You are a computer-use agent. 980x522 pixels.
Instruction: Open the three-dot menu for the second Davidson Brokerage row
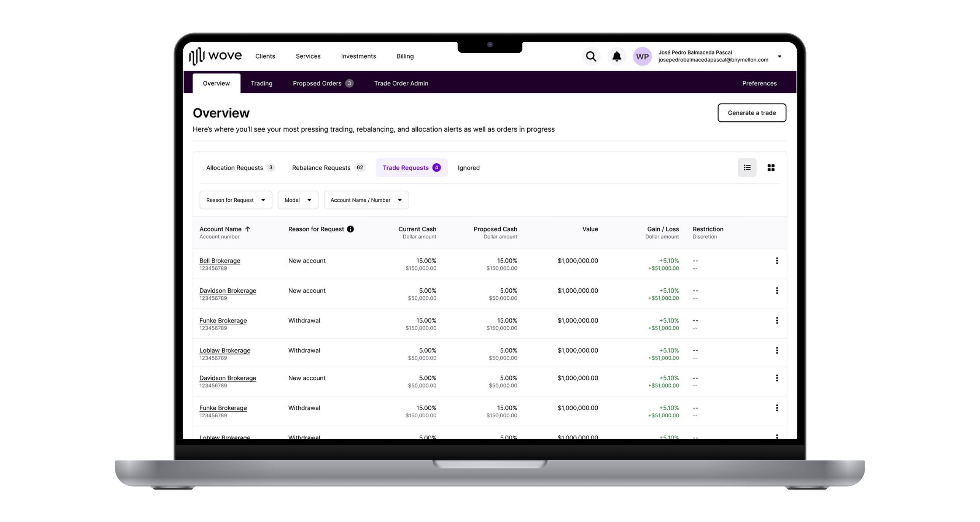(777, 378)
